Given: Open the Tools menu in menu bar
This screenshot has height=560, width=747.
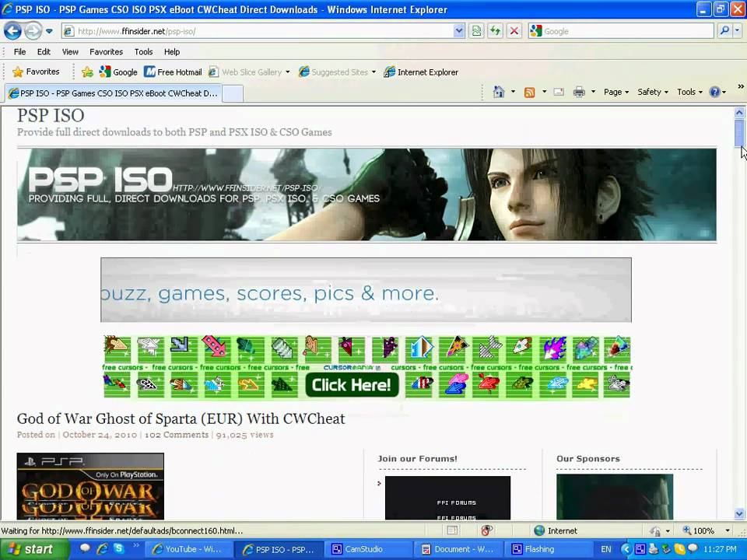Looking at the screenshot, I should [x=143, y=52].
